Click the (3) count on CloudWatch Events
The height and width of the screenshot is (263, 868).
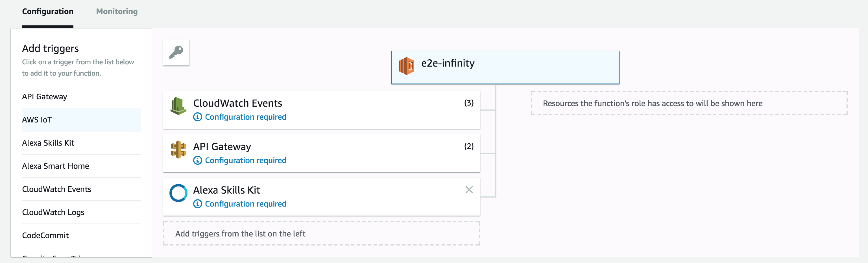point(469,103)
